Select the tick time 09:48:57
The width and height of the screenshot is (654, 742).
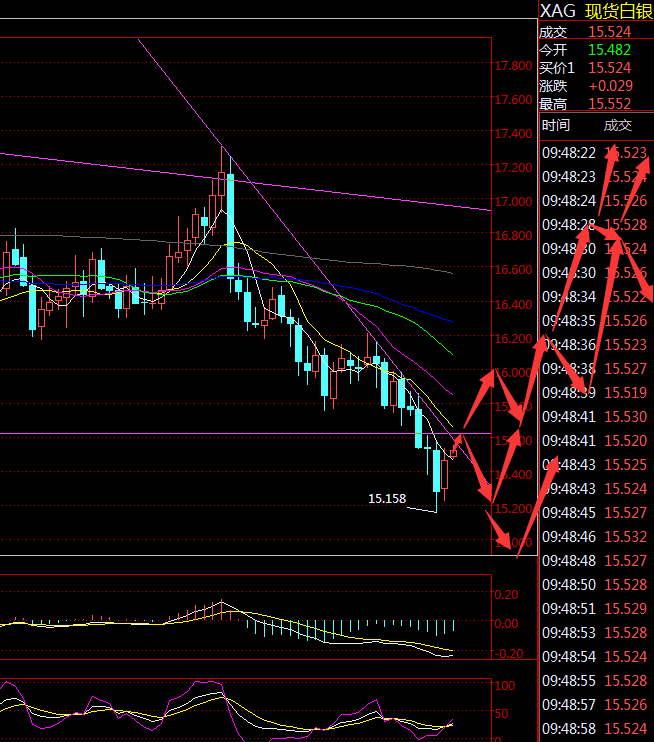click(569, 705)
